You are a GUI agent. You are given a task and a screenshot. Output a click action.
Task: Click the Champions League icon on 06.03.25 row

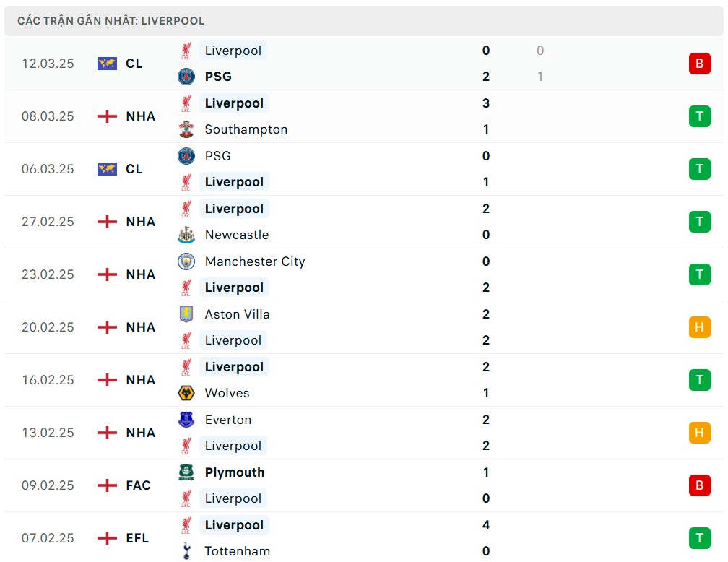click(107, 169)
